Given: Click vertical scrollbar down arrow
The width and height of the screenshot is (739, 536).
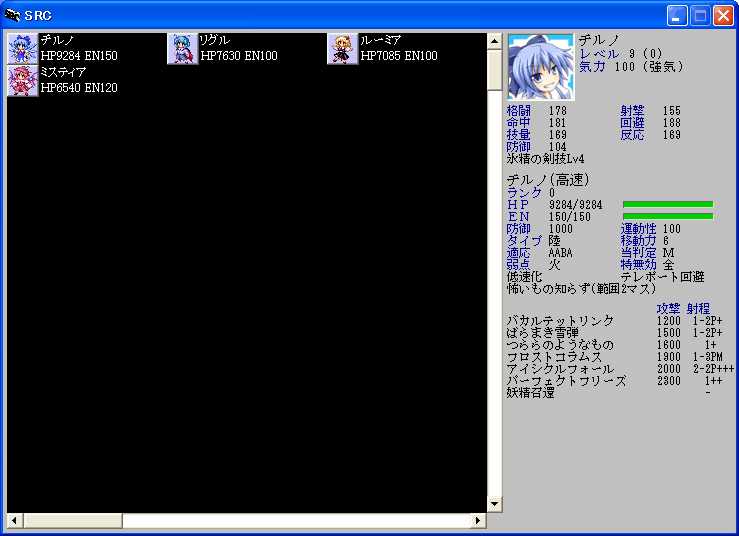Looking at the screenshot, I should point(494,504).
